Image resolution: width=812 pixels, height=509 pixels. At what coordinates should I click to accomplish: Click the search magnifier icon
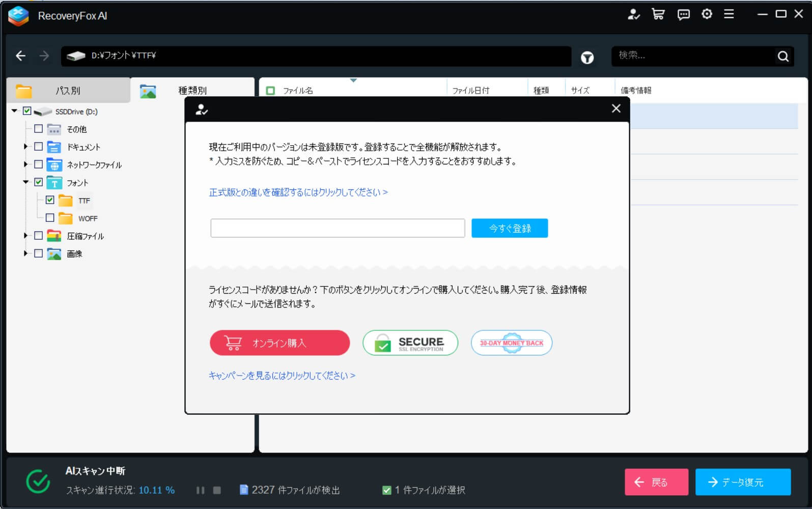(783, 56)
